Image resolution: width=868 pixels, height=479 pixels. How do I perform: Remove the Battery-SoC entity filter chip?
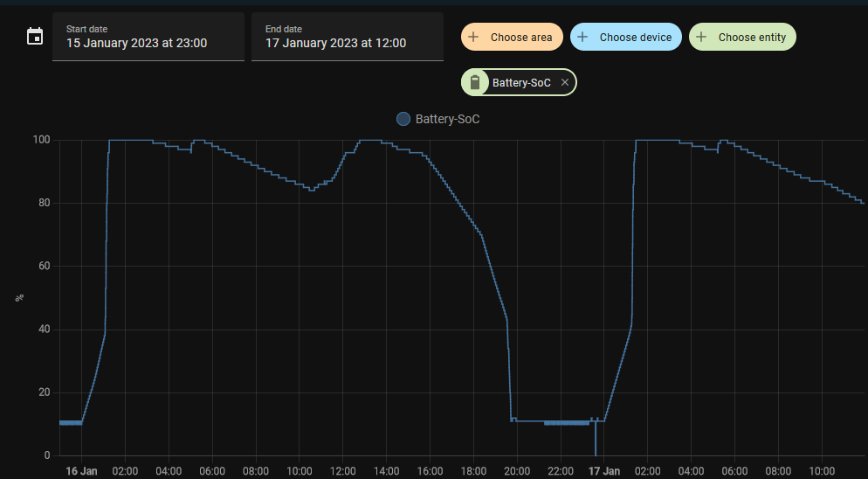pyautogui.click(x=565, y=83)
